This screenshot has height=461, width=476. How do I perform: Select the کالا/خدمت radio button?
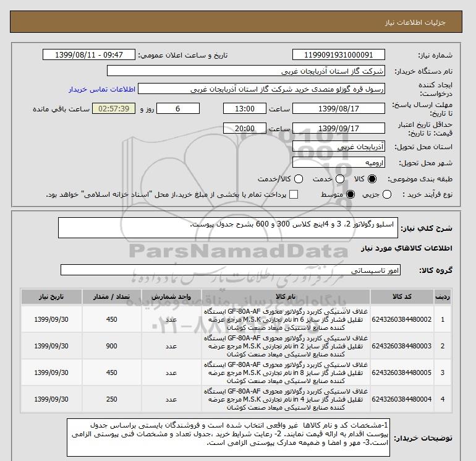299,179
